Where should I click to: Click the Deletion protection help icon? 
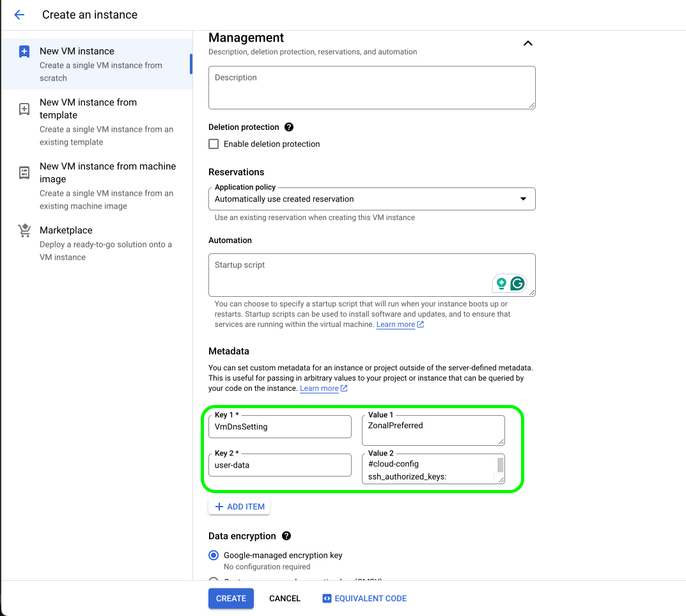tap(289, 127)
